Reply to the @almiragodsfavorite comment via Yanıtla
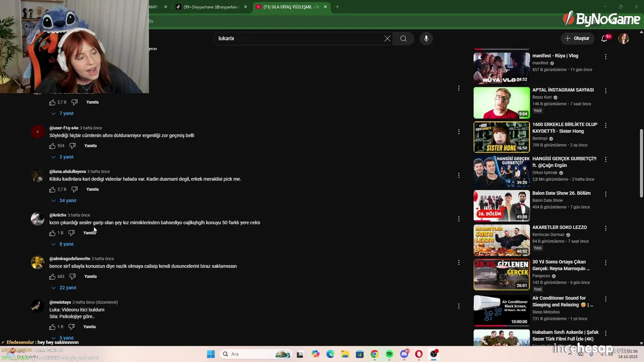This screenshot has height=362, width=644. (x=91, y=277)
